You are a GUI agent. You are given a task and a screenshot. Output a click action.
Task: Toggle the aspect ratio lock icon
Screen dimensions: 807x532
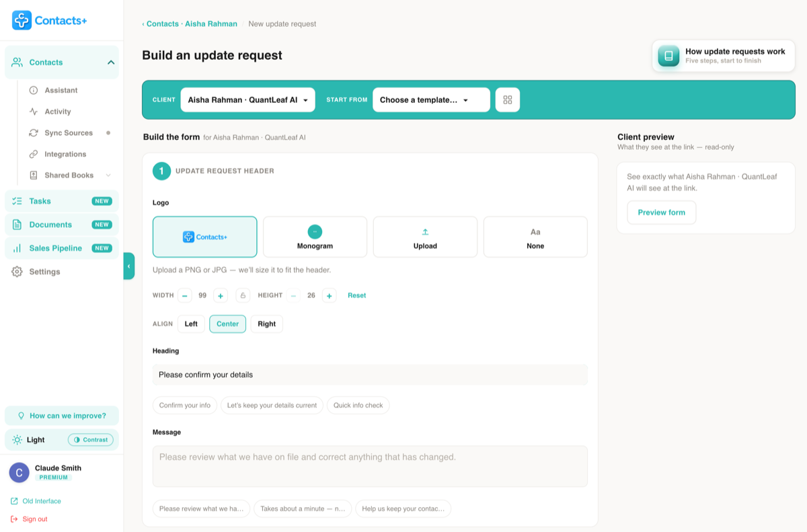pyautogui.click(x=243, y=295)
